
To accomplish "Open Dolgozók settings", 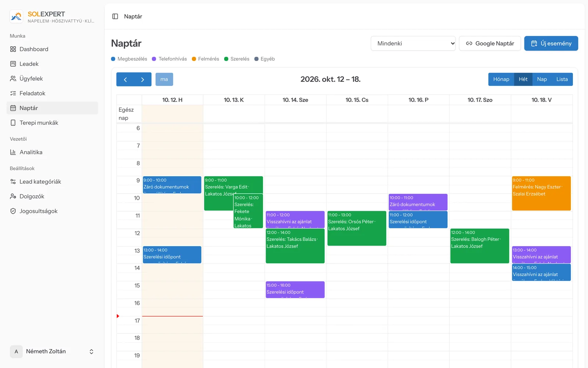I will [52, 197].
